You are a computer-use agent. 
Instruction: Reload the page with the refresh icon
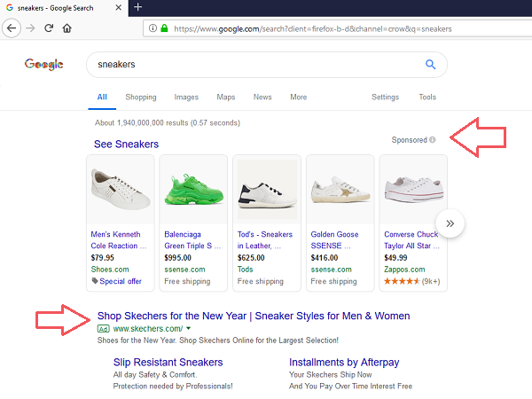(x=49, y=28)
